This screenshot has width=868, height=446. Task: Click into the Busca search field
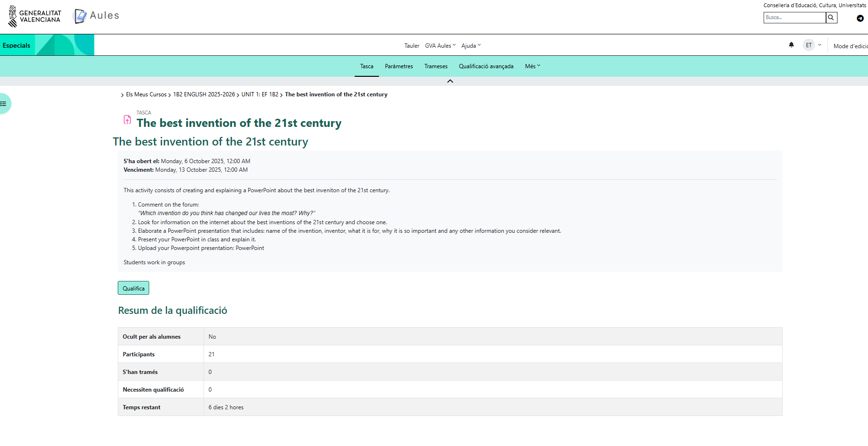point(794,18)
